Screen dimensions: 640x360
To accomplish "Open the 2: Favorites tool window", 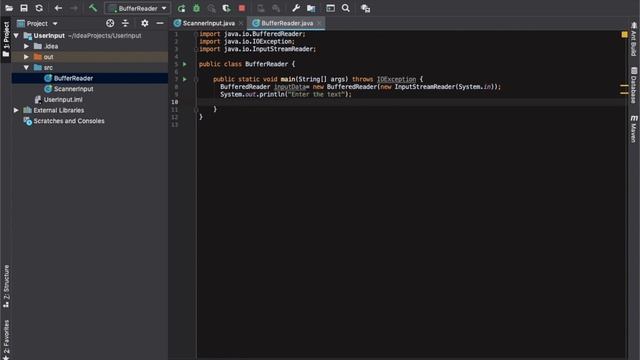I will (6, 339).
